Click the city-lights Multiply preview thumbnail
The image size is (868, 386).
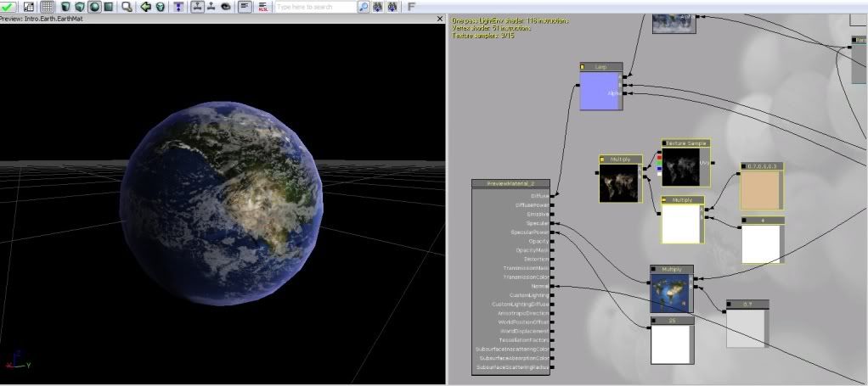point(618,182)
